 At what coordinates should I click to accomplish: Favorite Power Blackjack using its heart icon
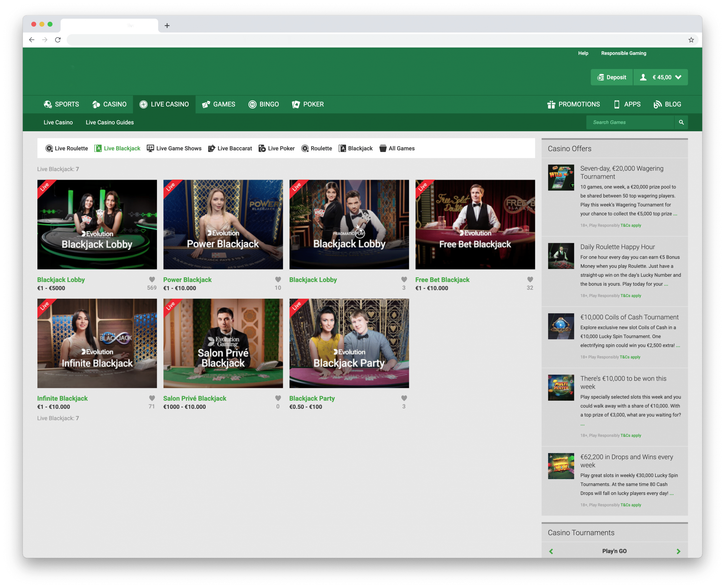pos(278,280)
